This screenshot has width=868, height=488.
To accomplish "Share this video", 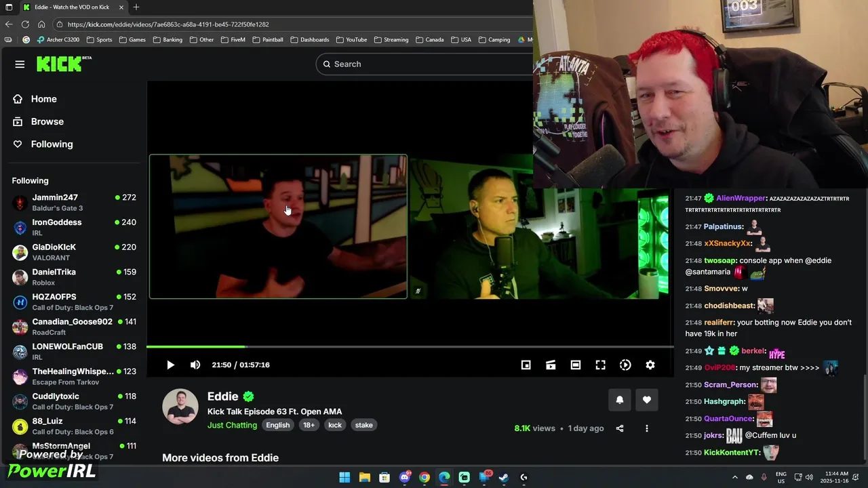I will click(x=619, y=428).
